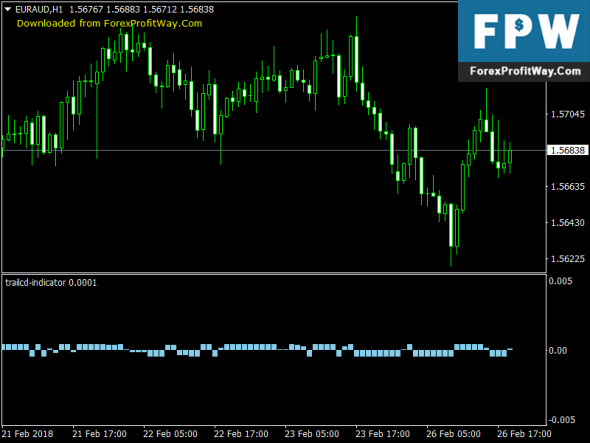This screenshot has width=590, height=443.
Task: Open the ForexProfitWay.Com link under the logo
Action: [525, 71]
